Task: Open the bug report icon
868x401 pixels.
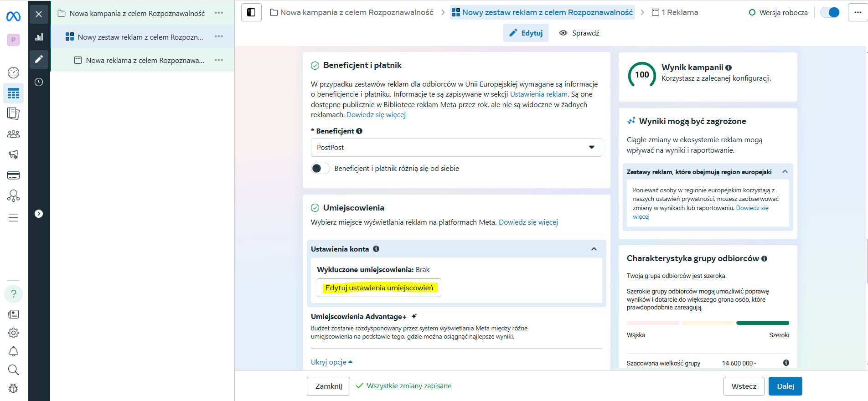Action: pos(14,388)
